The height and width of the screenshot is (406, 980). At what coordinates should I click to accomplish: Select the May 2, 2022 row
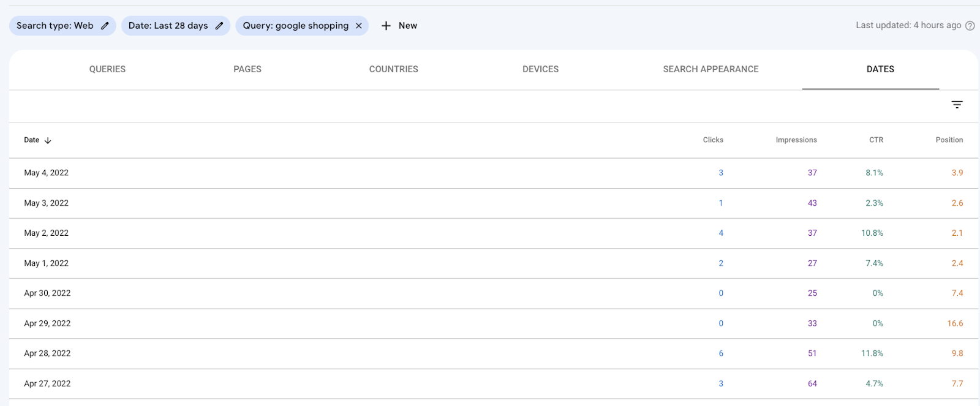pos(494,233)
